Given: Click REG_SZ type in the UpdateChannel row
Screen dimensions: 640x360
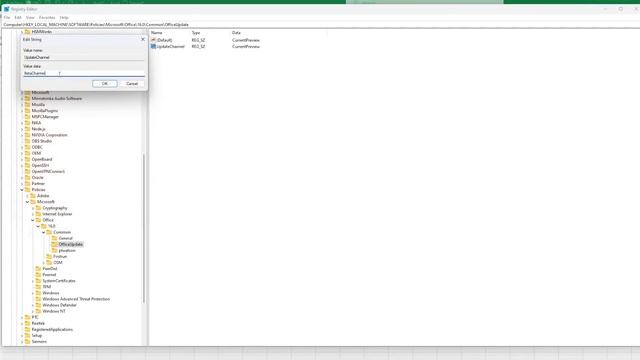Looking at the screenshot, I should click(198, 47).
